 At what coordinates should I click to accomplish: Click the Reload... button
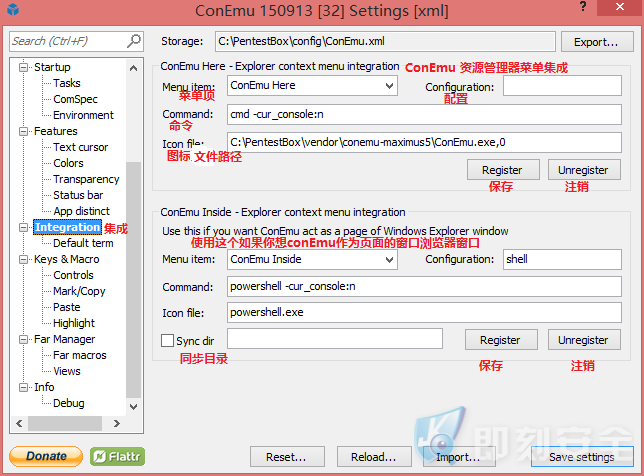[374, 457]
